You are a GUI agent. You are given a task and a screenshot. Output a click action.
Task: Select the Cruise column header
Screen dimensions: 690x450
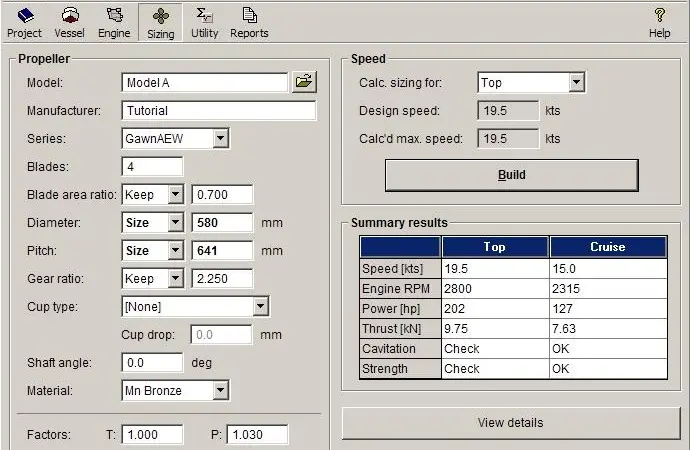pos(608,247)
